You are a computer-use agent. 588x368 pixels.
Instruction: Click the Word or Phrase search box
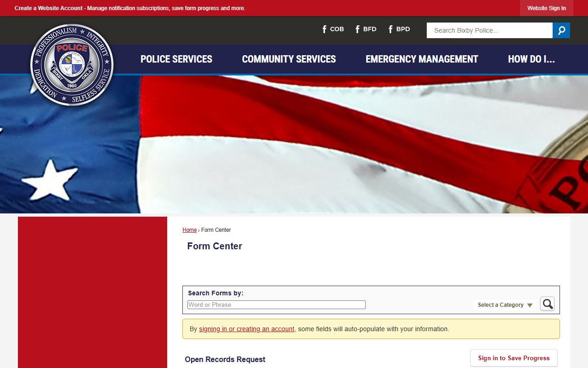[276, 305]
